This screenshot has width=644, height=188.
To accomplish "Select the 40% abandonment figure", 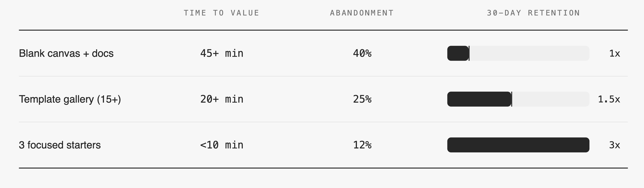I will click(362, 53).
